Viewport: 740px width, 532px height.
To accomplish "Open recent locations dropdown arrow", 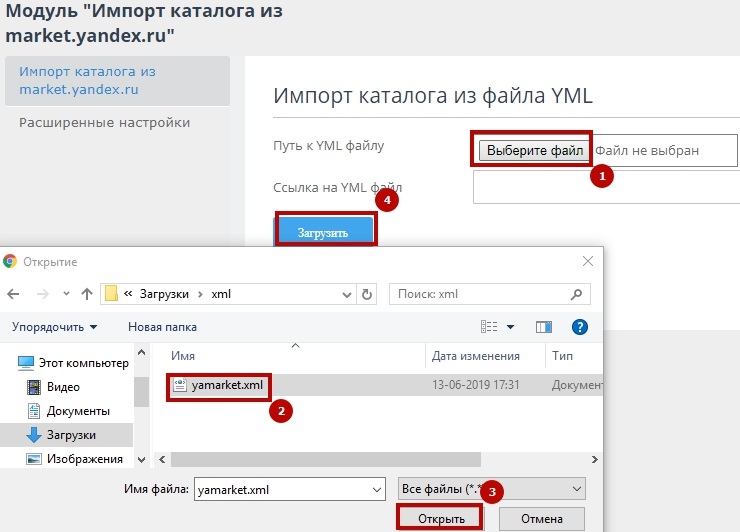I will [x=66, y=294].
